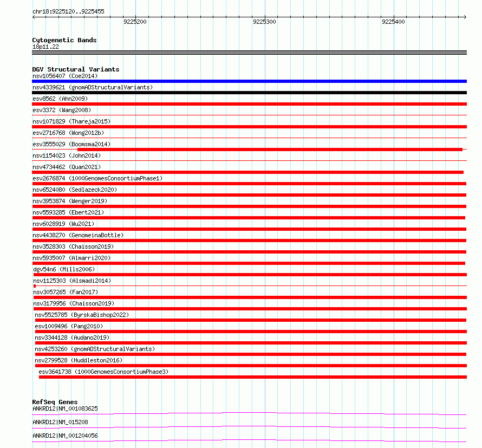
Task: Click the gray 18p11.22 cytoband bar
Action: (249, 53)
